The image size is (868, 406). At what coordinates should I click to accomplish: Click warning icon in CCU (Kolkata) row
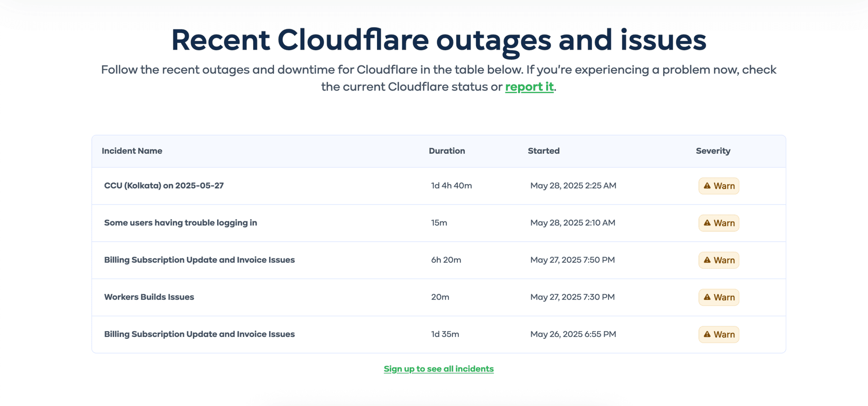coord(708,186)
